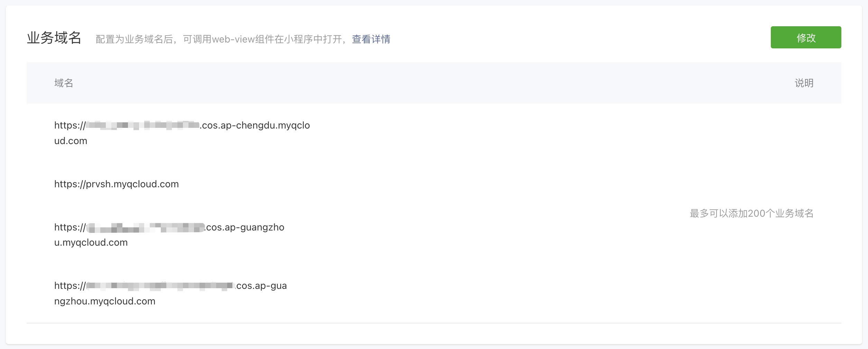
Task: Click the 配置为业务域名后 description start
Action: pos(134,39)
